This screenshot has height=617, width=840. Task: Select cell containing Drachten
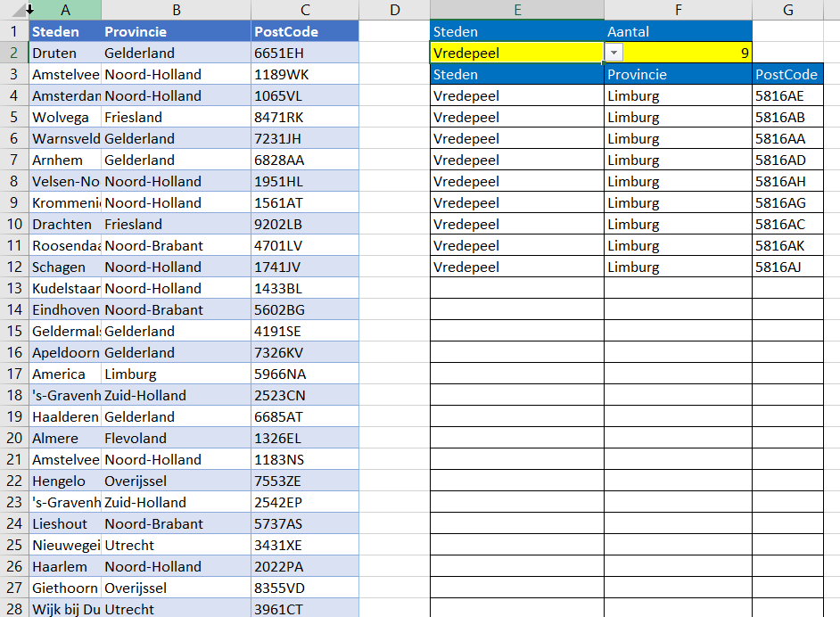[65, 224]
